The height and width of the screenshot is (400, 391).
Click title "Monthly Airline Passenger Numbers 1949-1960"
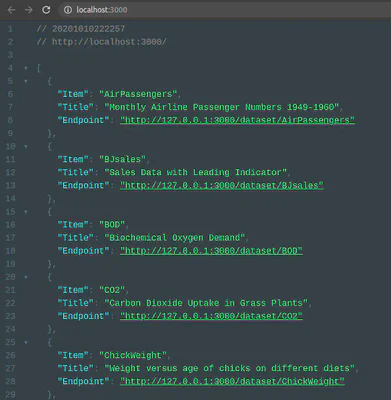tap(222, 107)
